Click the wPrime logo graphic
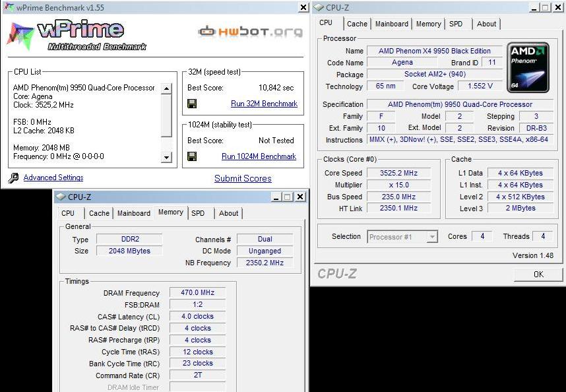This screenshot has width=566, height=392. (x=77, y=35)
